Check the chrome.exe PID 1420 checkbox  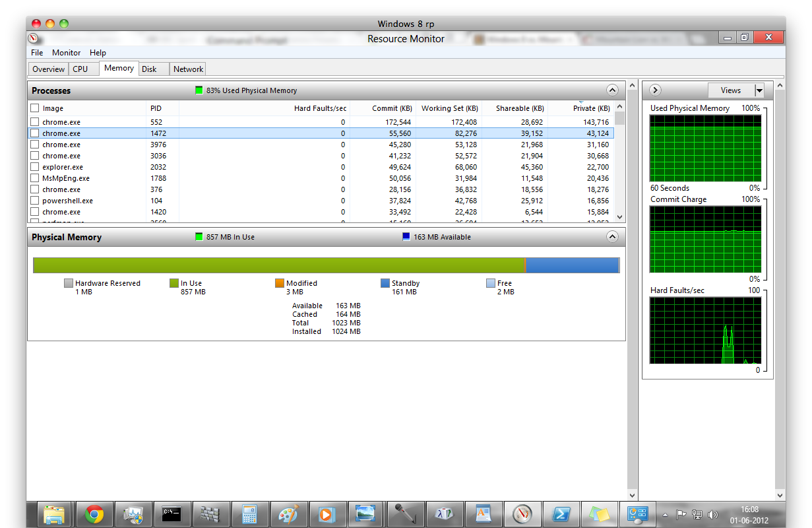coord(35,211)
